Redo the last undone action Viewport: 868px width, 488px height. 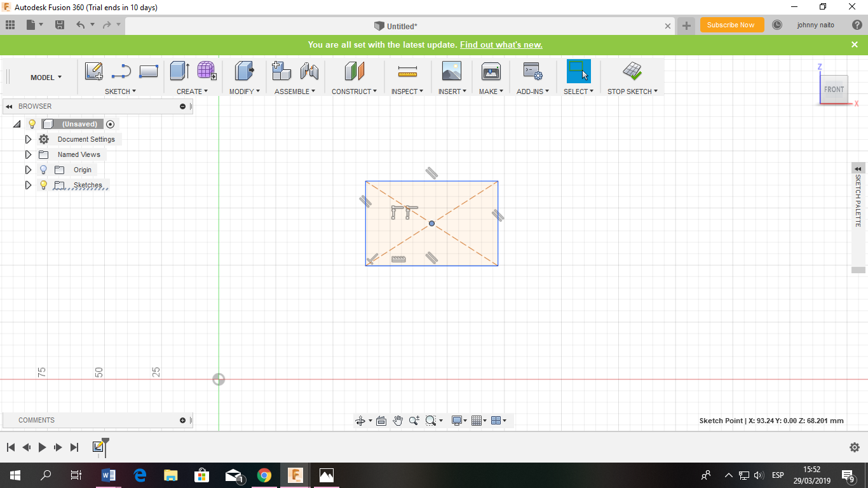(107, 25)
